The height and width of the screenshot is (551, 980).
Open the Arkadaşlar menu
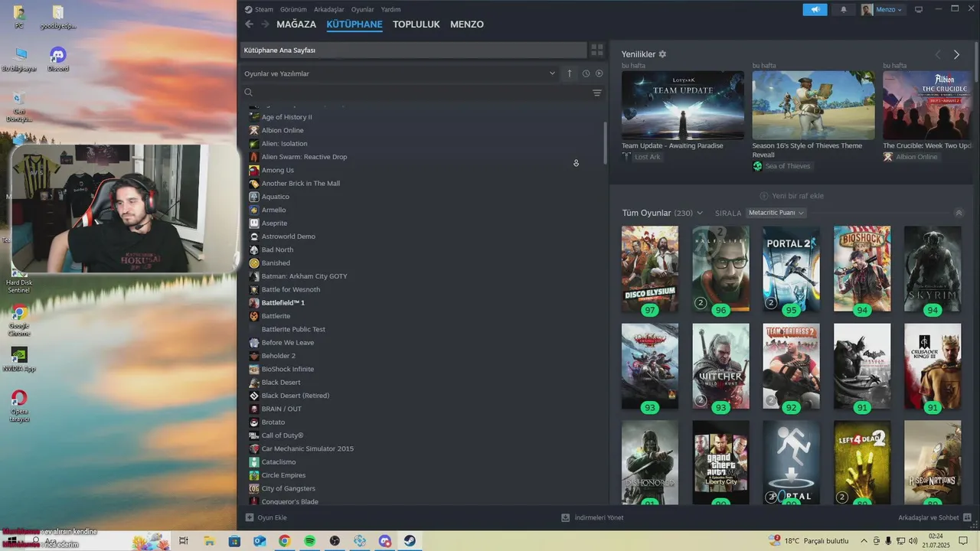(x=329, y=9)
